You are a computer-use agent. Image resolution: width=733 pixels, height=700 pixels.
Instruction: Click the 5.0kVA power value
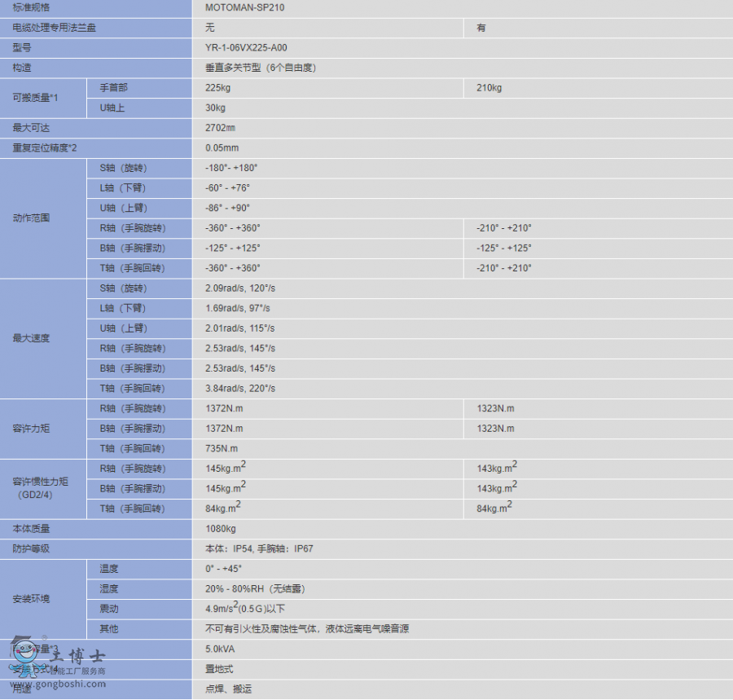[220, 649]
